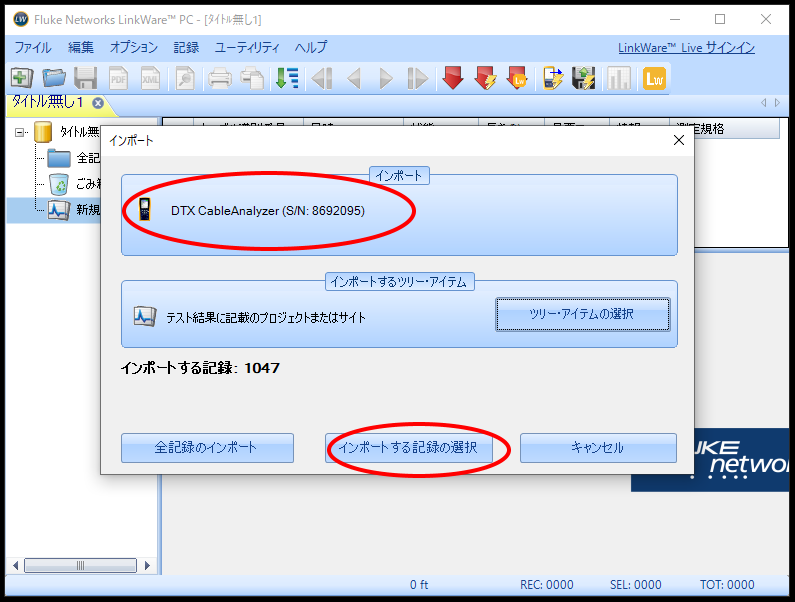Export to PDF toolbar icon
This screenshot has height=602, width=795.
coord(118,78)
